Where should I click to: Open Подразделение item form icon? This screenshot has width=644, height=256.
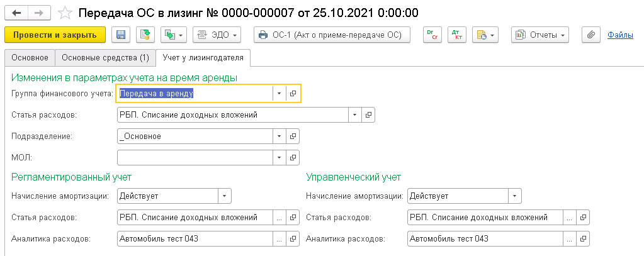[293, 136]
